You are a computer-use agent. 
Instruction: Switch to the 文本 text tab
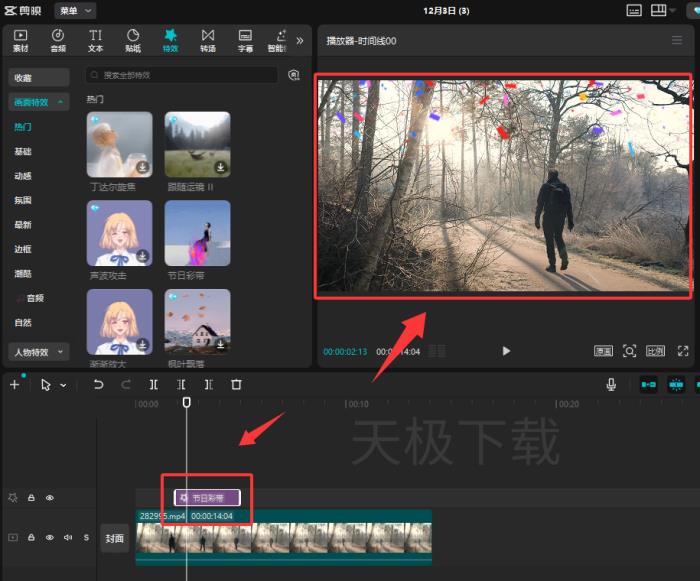point(96,40)
